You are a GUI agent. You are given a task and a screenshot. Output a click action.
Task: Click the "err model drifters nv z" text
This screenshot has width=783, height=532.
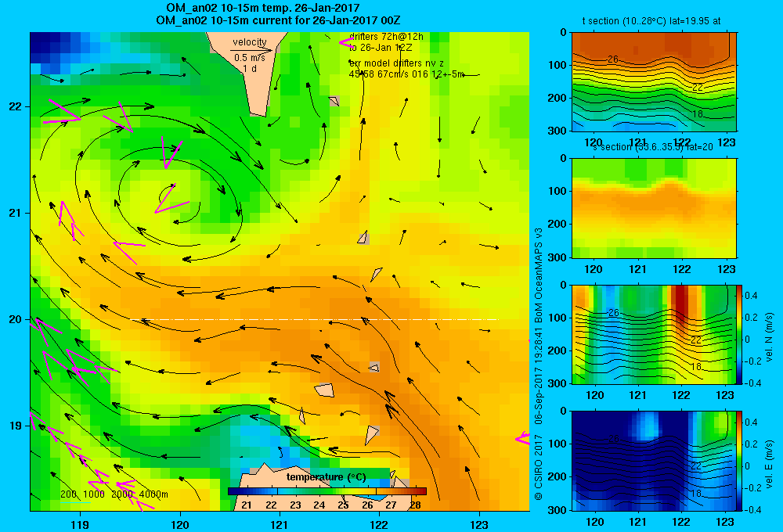pyautogui.click(x=396, y=63)
